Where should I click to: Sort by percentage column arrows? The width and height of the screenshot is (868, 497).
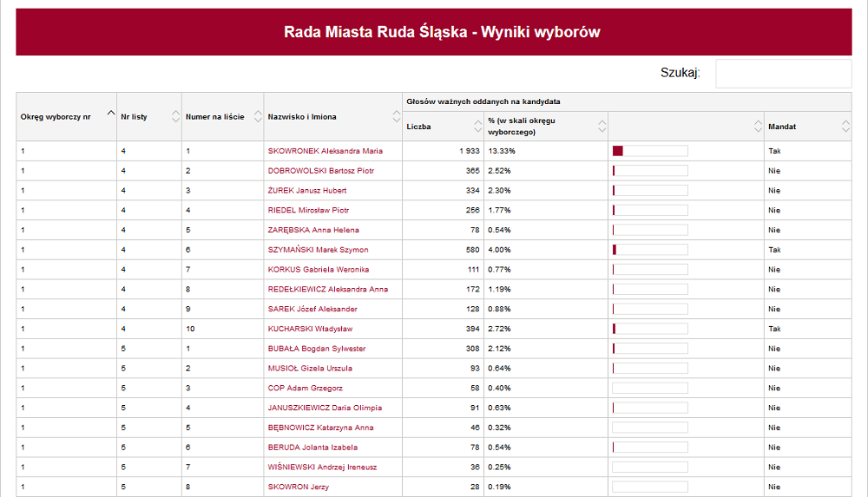pos(602,126)
